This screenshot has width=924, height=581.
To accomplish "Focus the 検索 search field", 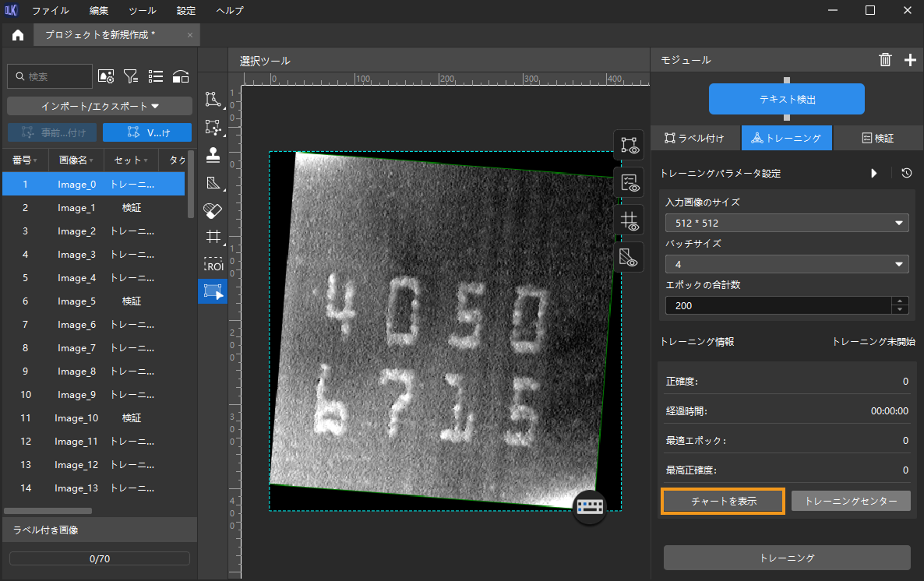I will 50,76.
